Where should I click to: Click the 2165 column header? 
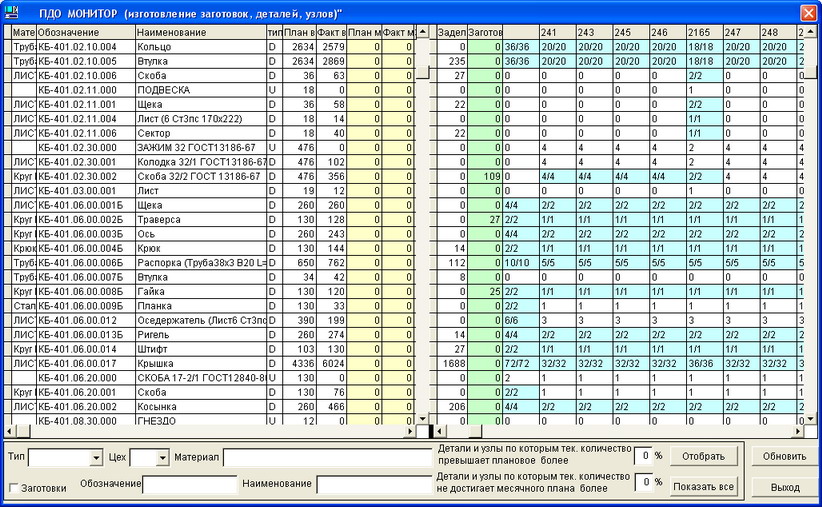[x=702, y=33]
